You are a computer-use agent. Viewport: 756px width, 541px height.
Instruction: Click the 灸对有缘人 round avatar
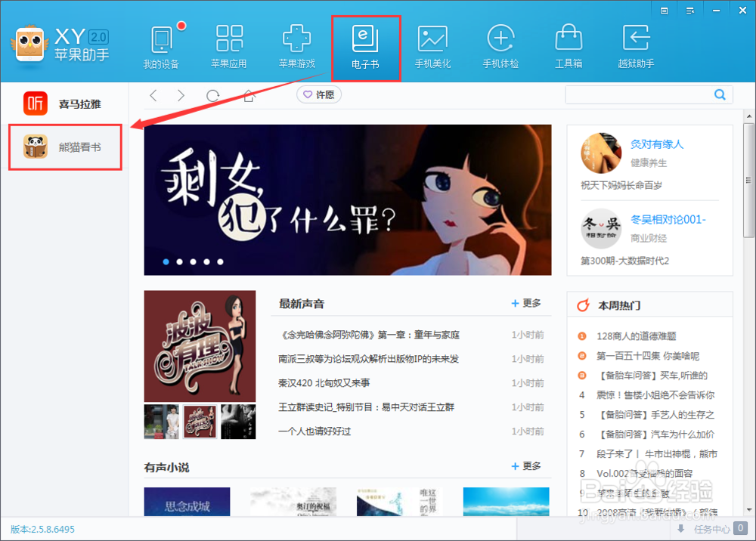601,153
